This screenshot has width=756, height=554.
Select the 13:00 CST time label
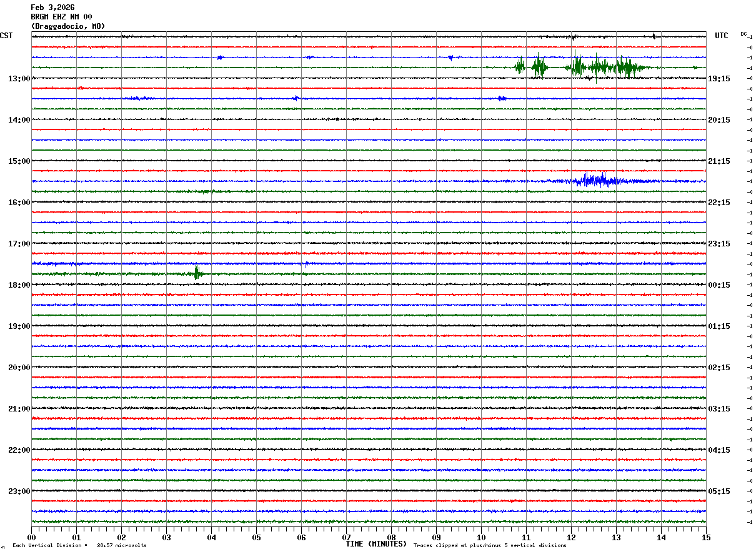click(19, 79)
